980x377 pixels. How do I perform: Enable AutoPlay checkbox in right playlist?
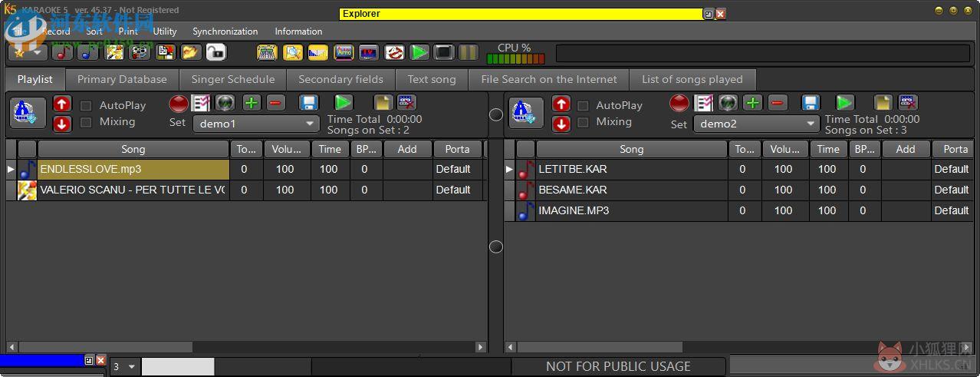[x=583, y=106]
